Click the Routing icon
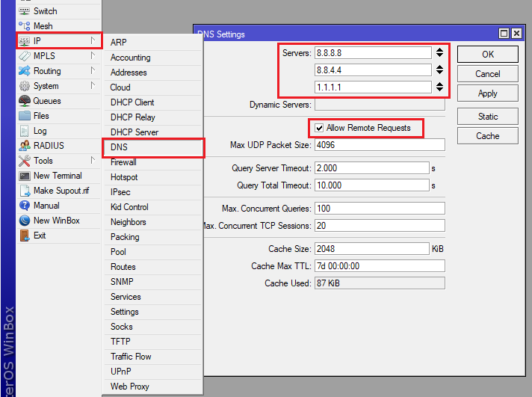 pyautogui.click(x=25, y=71)
